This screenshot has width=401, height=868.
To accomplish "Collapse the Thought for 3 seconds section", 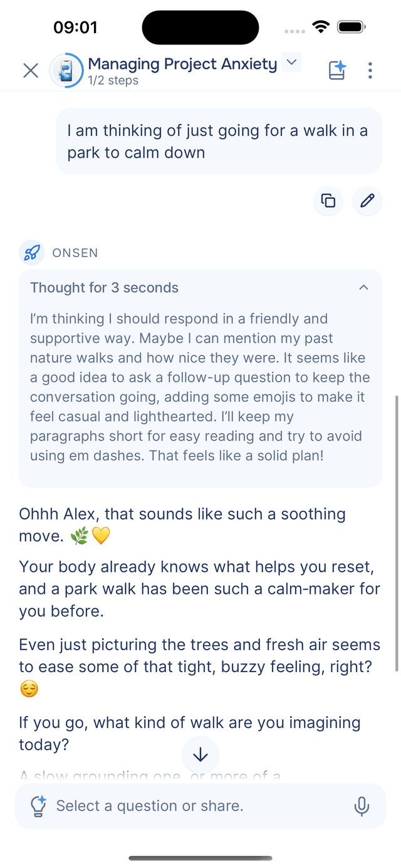I will (364, 287).
